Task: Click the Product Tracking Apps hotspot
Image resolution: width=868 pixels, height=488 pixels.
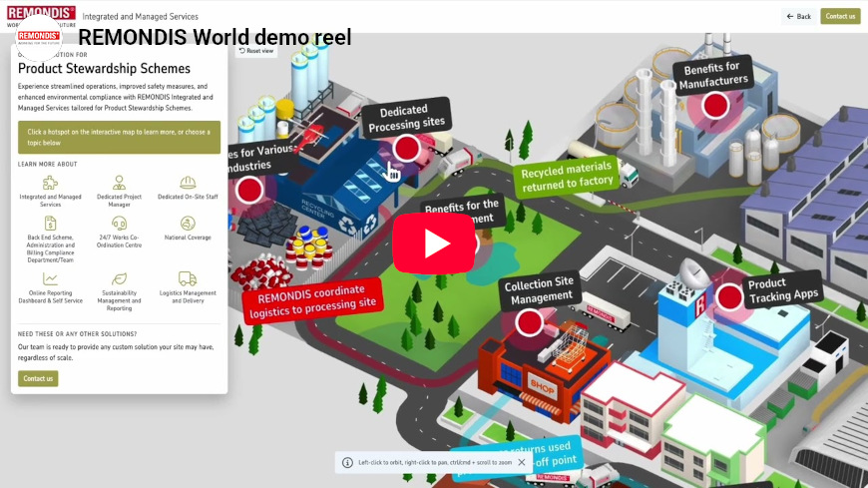Action: click(x=730, y=296)
